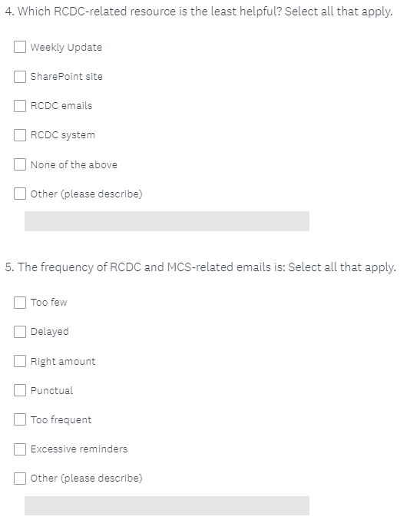The image size is (420, 530).
Task: Check the None of the above box
Action: coord(20,164)
